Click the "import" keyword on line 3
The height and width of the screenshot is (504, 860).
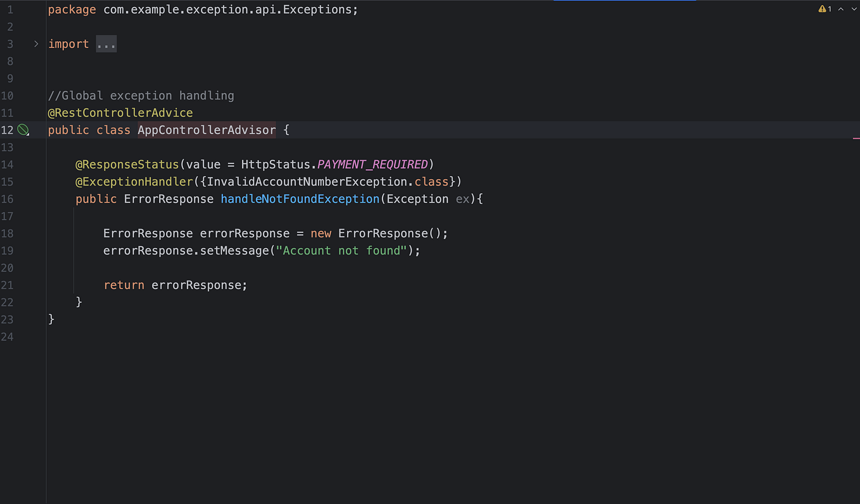(x=68, y=44)
